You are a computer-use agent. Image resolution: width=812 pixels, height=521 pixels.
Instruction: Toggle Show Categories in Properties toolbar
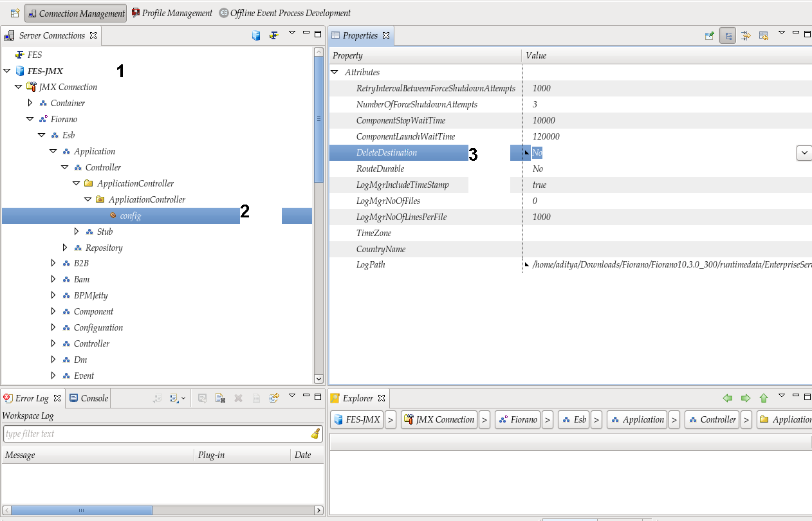coord(728,35)
